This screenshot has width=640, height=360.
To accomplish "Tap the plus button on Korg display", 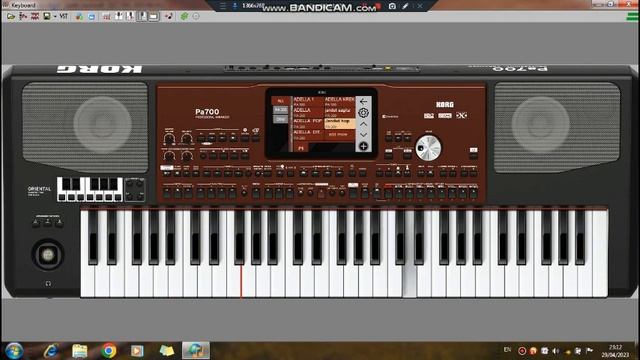I will [x=363, y=146].
